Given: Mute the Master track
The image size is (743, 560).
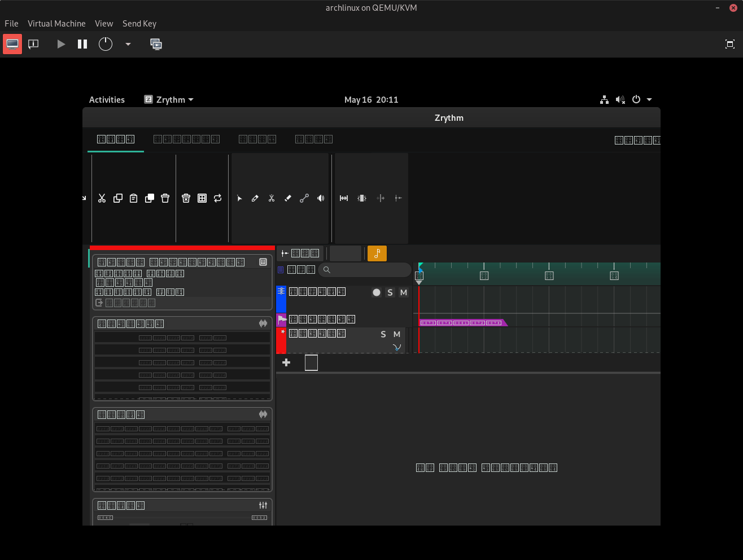Looking at the screenshot, I should point(397,334).
